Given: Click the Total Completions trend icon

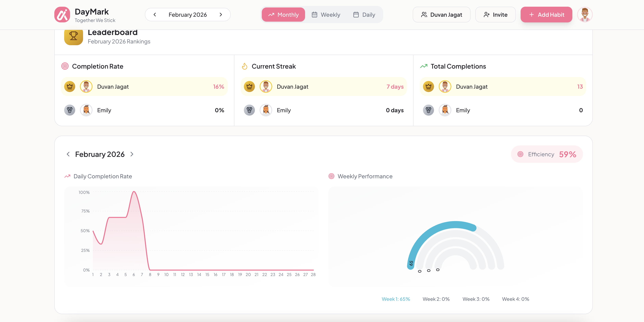Looking at the screenshot, I should [x=424, y=66].
